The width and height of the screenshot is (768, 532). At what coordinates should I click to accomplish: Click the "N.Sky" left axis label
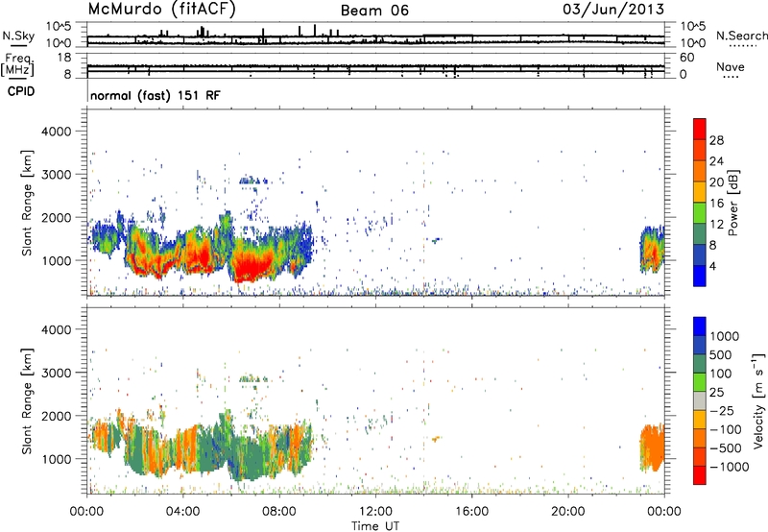point(18,36)
